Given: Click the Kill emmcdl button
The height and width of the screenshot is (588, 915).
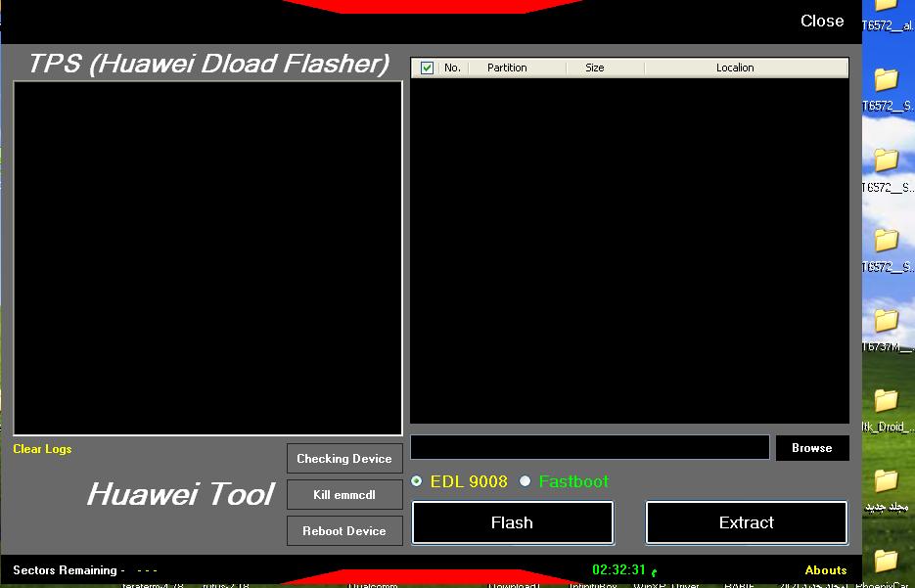Looking at the screenshot, I should 344,495.
